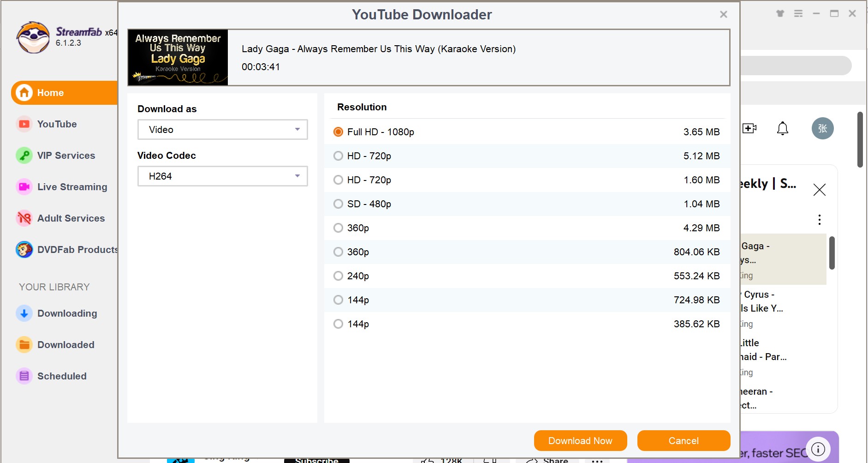Open the Scheduled list icon
868x463 pixels.
coord(24,376)
